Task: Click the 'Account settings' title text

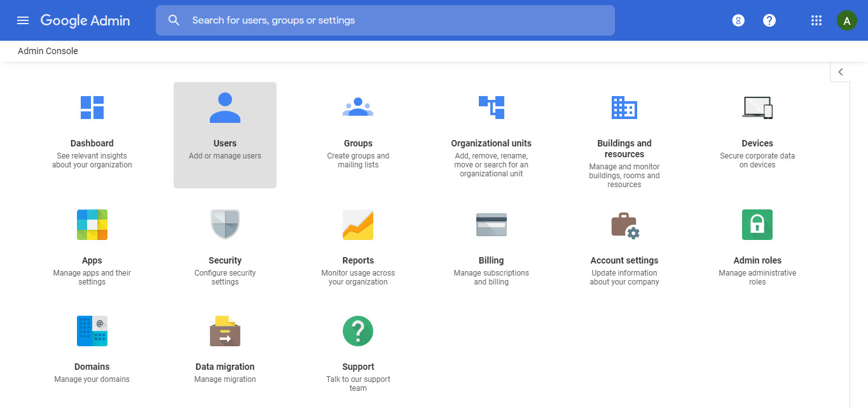Action: (624, 260)
